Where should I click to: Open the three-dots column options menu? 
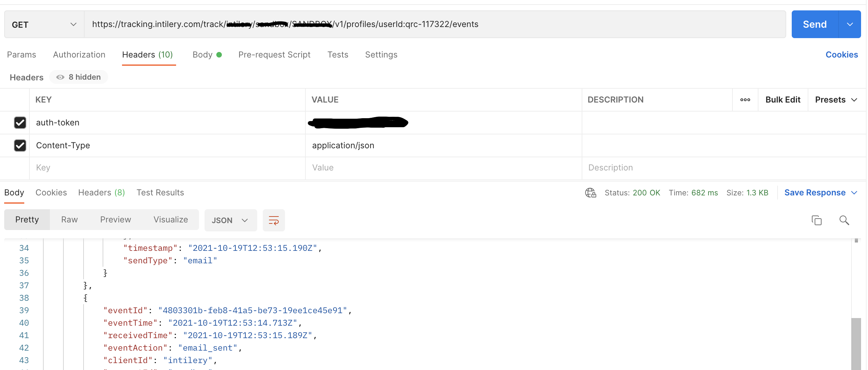pos(745,100)
